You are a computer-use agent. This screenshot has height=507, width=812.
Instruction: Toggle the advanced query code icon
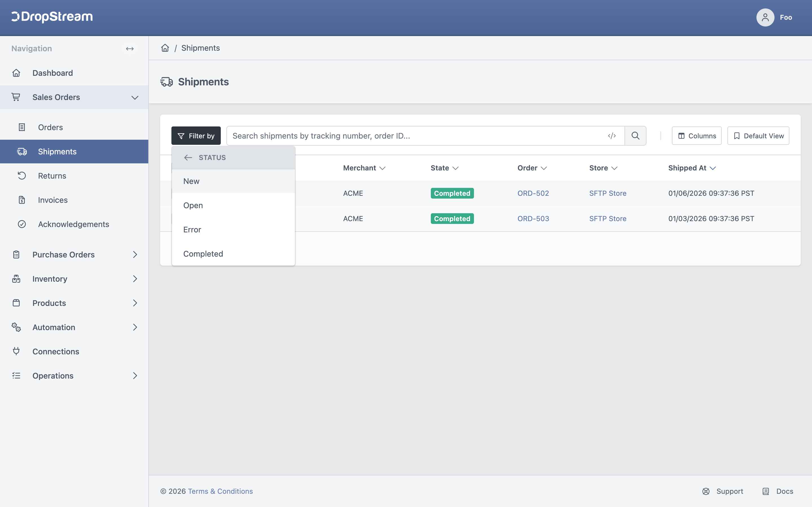coord(612,135)
